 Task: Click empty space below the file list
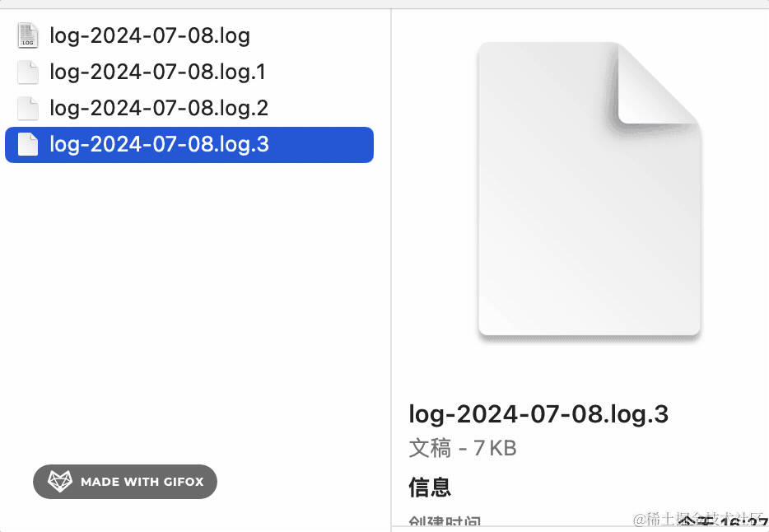(x=189, y=313)
